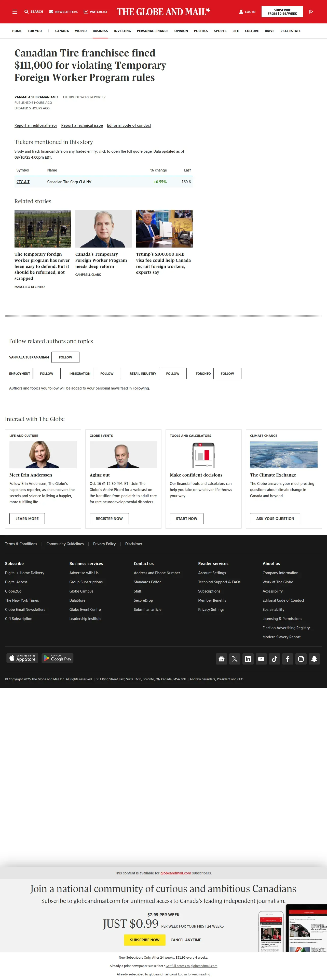The height and width of the screenshot is (980, 327).
Task: Click 'Canadian Tire Corp Cl A NV' name
Action: pos(69,182)
